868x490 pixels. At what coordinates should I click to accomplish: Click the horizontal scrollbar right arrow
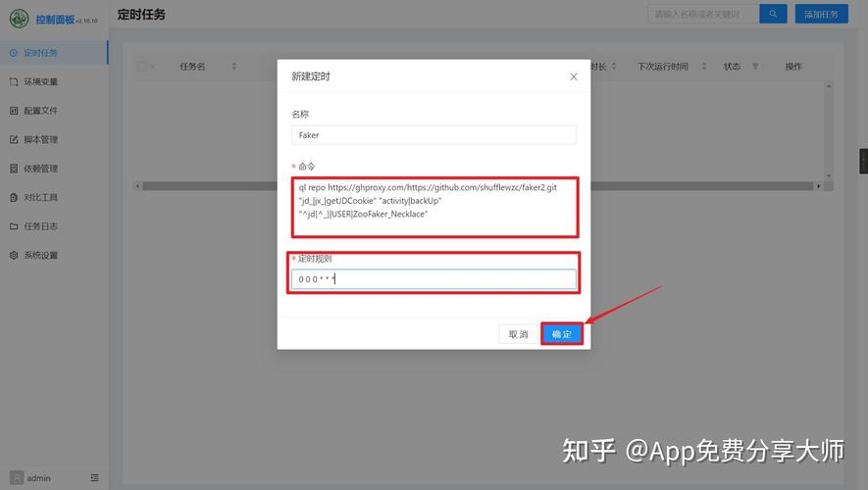pos(818,186)
